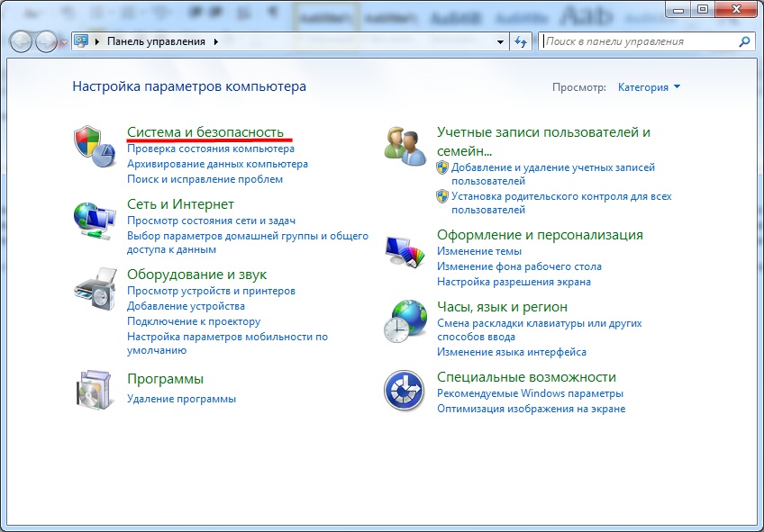Viewport: 764px width, 532px height.
Task: Expand arrow before Панель управления in the address bar
Action: coord(97,42)
